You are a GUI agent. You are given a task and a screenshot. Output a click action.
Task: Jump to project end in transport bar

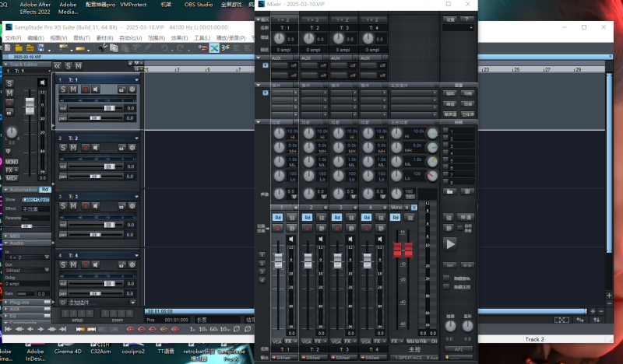[63, 329]
